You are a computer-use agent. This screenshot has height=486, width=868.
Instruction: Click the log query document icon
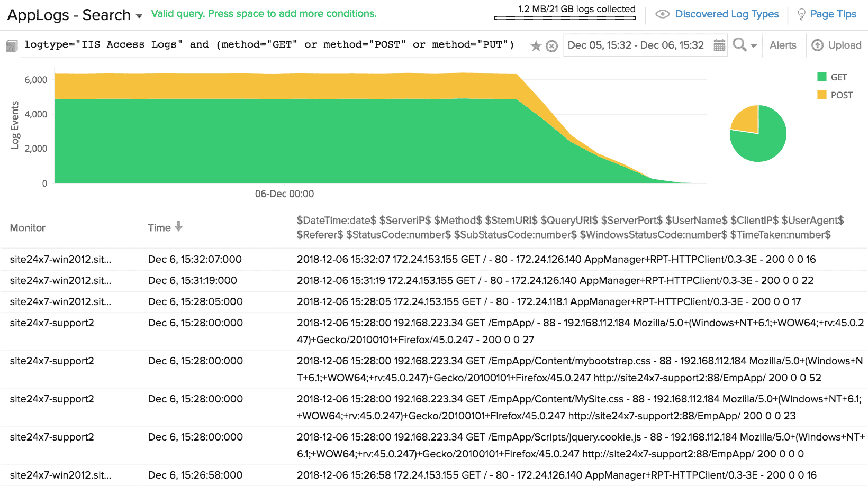pos(12,46)
